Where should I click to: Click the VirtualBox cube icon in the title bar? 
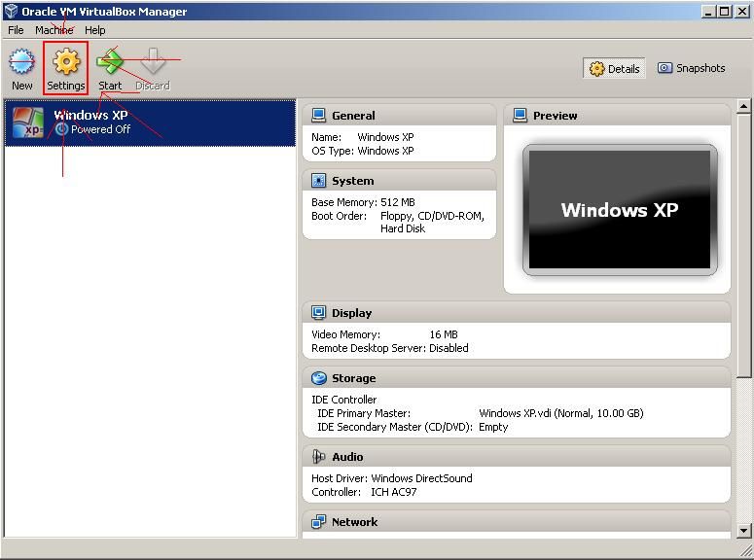(x=11, y=11)
